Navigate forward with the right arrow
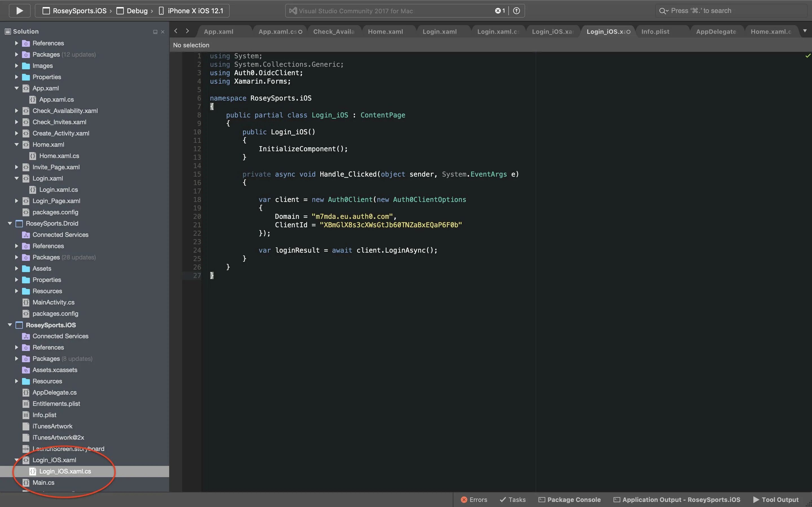The image size is (812, 507). click(x=187, y=31)
